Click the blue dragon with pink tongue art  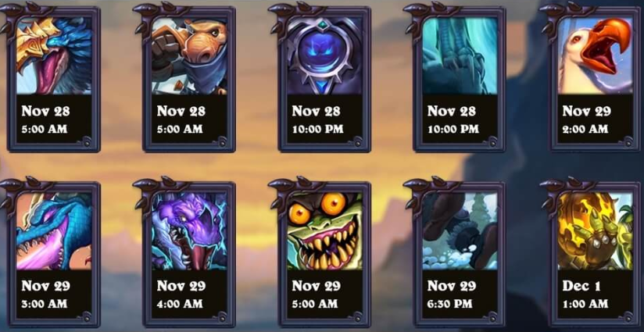click(x=54, y=231)
